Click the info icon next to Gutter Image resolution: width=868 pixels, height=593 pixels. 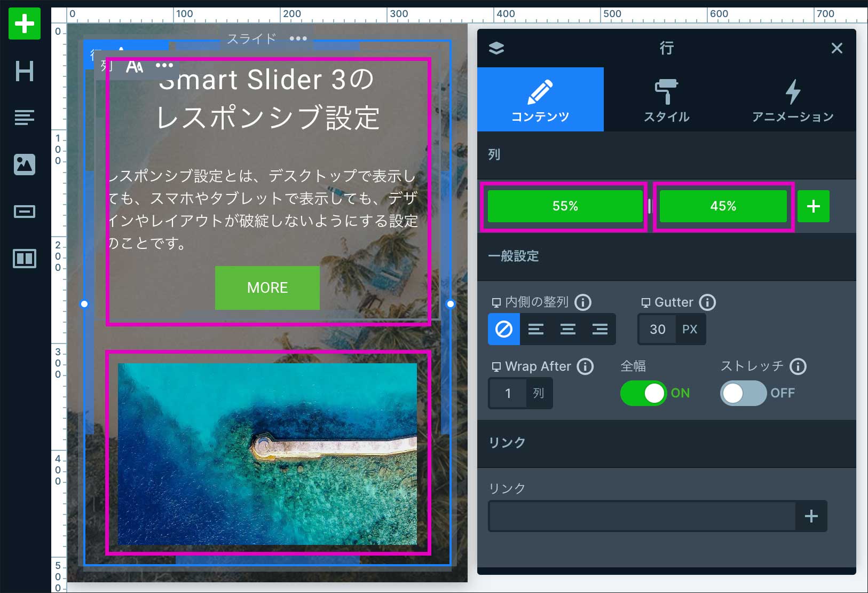[x=707, y=302]
